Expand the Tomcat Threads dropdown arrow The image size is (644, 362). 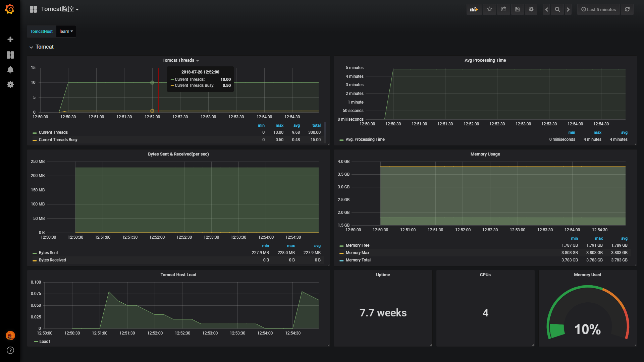tap(198, 60)
